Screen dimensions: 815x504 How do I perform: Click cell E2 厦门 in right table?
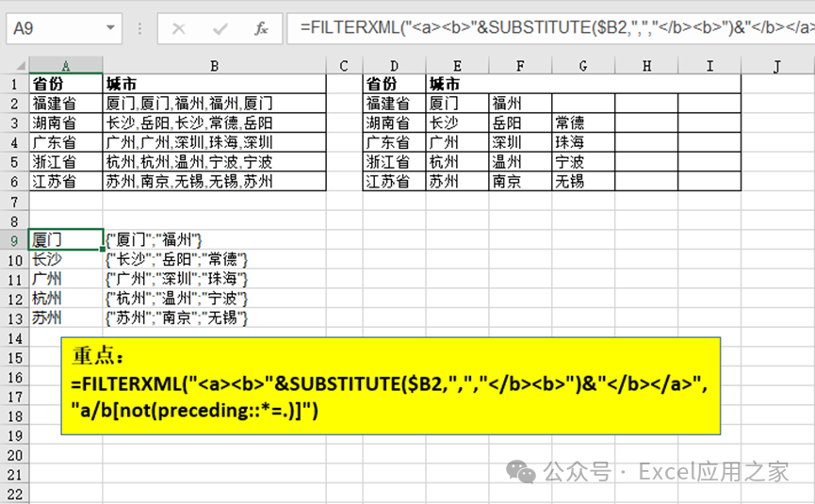coord(457,104)
